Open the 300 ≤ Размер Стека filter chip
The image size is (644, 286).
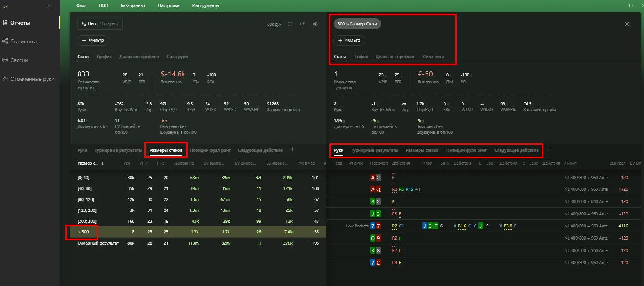tap(357, 24)
